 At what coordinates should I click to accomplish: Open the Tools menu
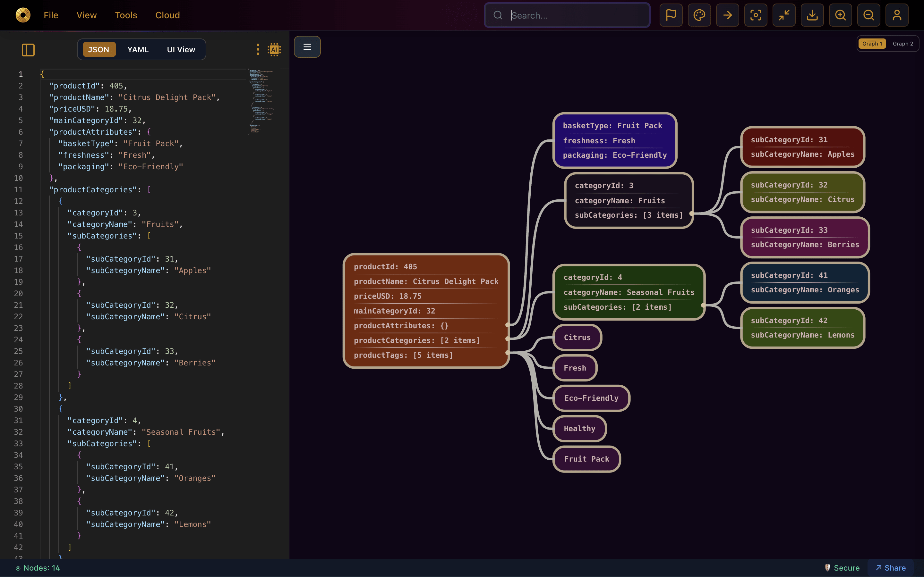pos(126,15)
